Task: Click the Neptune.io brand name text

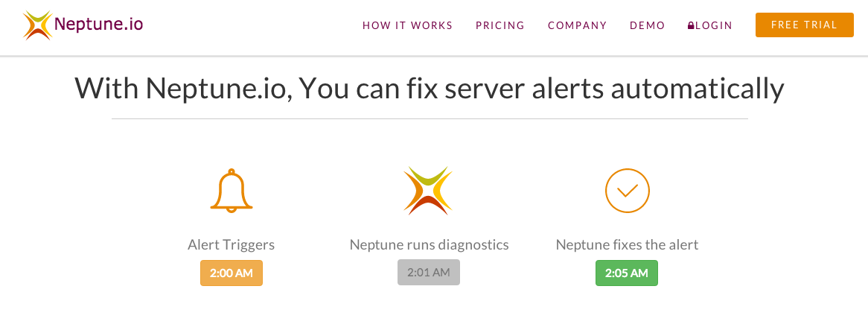Action: pos(99,25)
